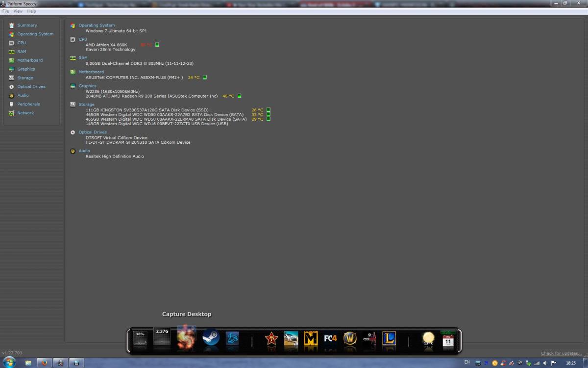This screenshot has height=368, width=588.
Task: Click the Audio heading in summary
Action: pos(84,151)
